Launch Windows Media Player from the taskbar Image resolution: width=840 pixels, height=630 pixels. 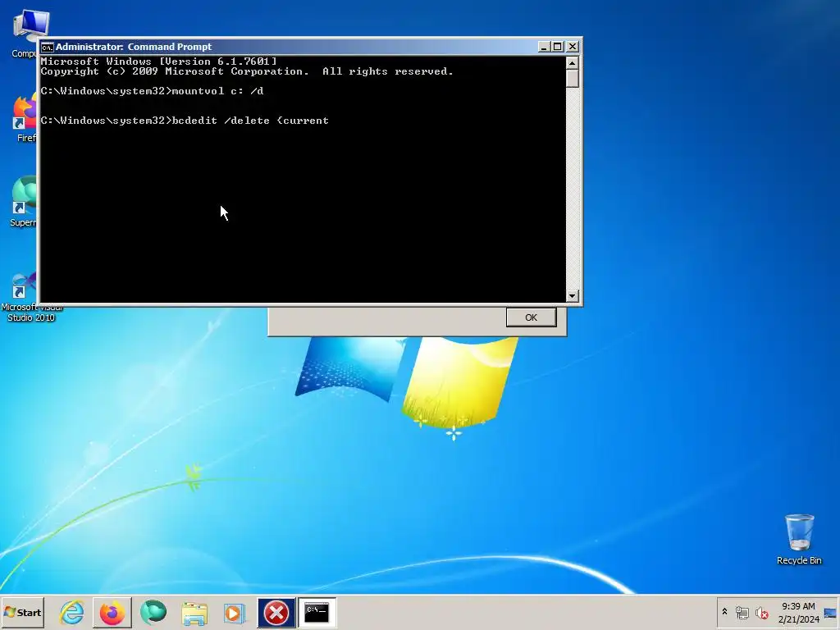point(235,612)
